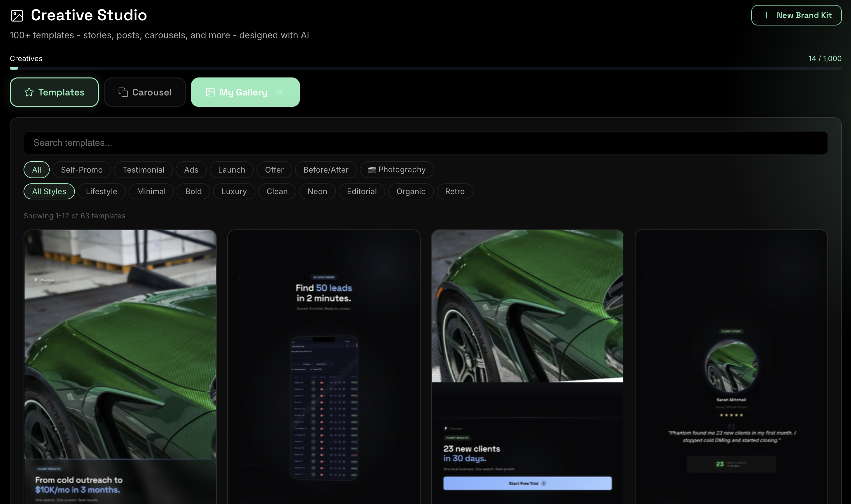Click the carousel stack icon next to Carousel
Viewport: 851px width, 504px height.
[x=123, y=92]
